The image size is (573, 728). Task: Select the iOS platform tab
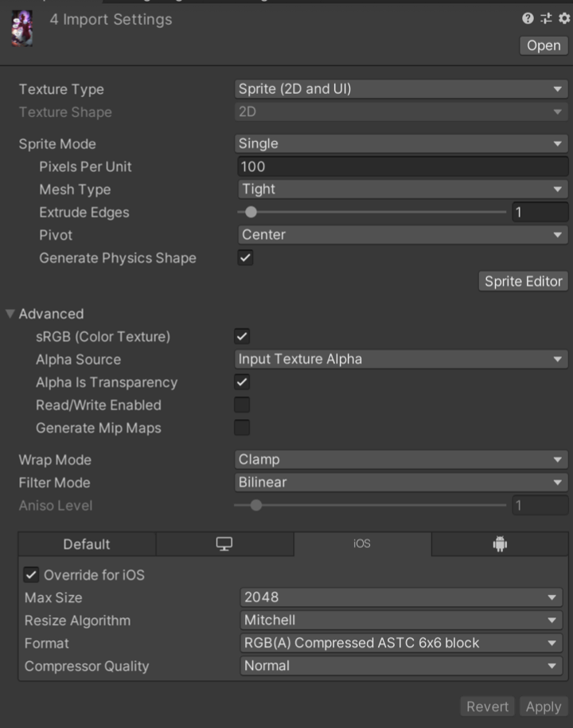point(362,544)
